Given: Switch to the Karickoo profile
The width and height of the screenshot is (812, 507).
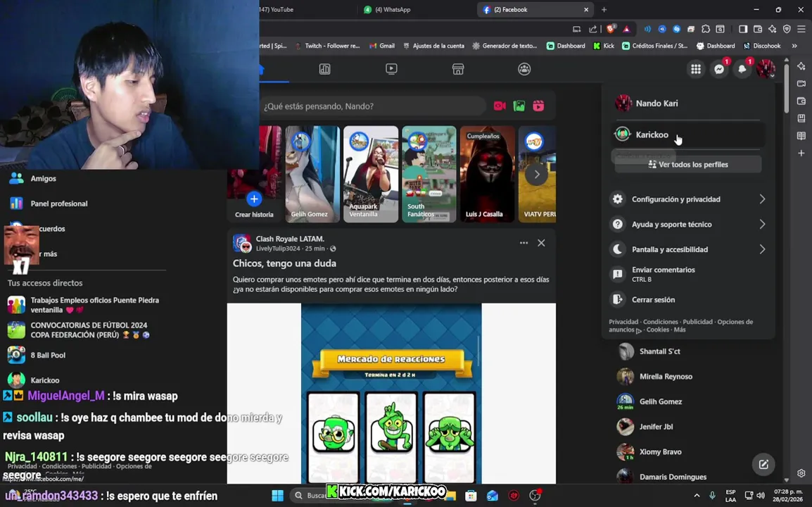Looking at the screenshot, I should (x=689, y=134).
